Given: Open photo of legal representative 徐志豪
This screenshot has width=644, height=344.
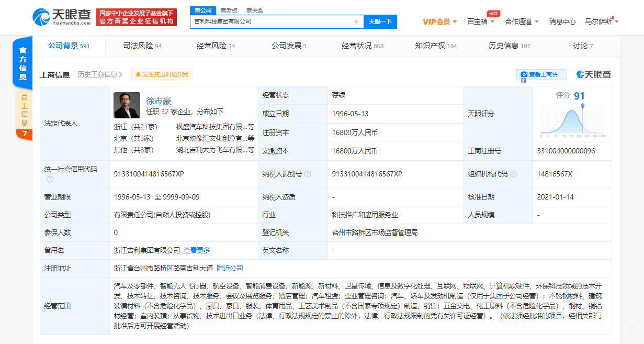Looking at the screenshot, I should click(x=127, y=105).
